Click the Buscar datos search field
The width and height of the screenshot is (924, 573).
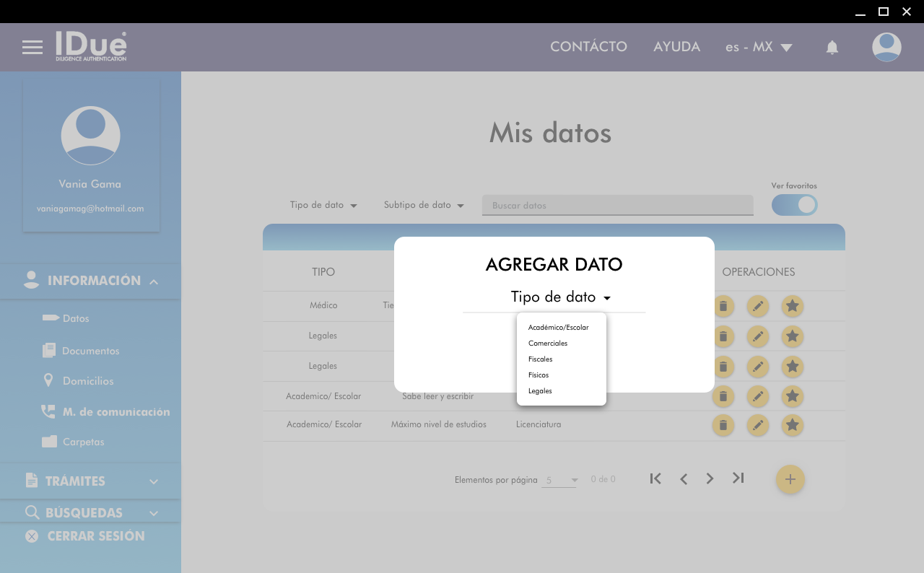tap(617, 206)
